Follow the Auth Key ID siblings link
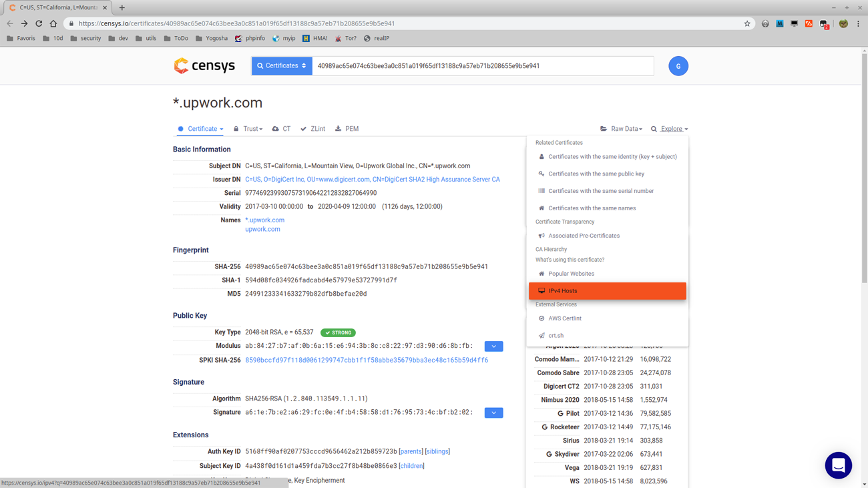The image size is (868, 488). pyautogui.click(x=437, y=451)
